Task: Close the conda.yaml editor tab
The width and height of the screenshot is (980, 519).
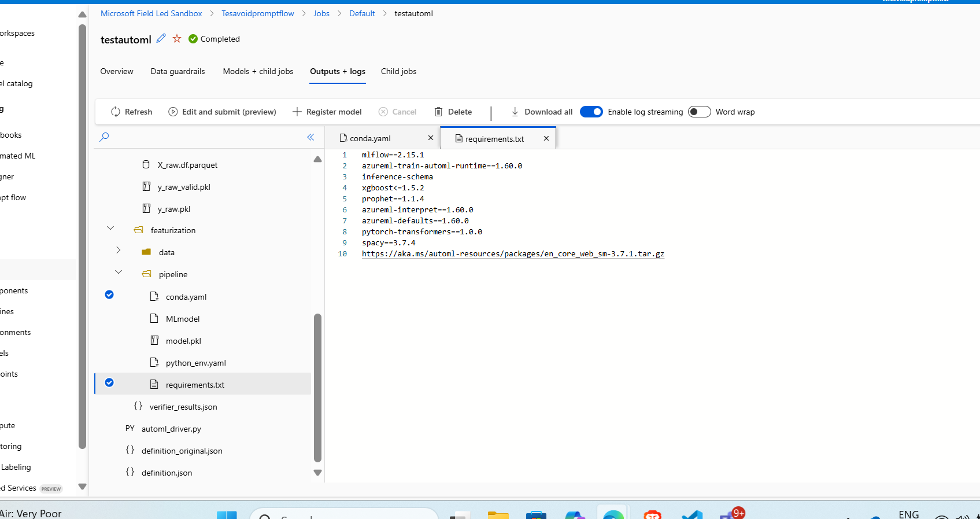Action: [430, 138]
